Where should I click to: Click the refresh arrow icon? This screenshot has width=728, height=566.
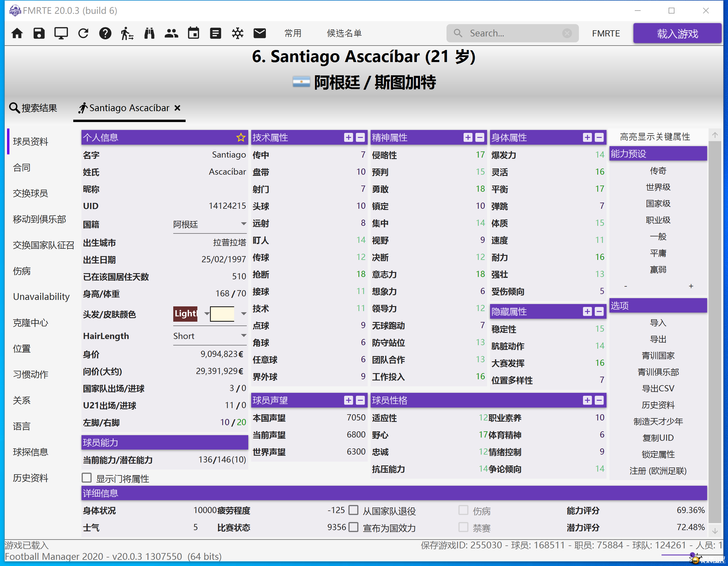point(83,33)
